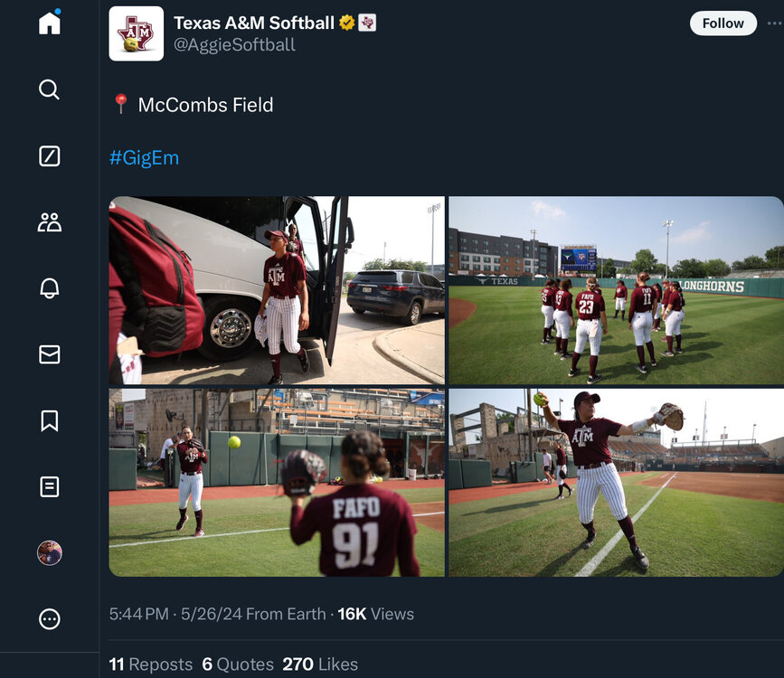View the FAFO 91 jersey photo
The height and width of the screenshot is (678, 784).
(x=277, y=483)
